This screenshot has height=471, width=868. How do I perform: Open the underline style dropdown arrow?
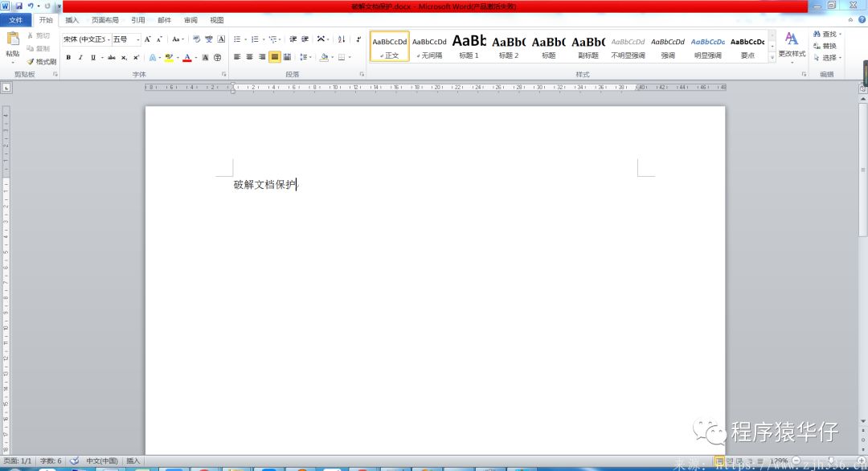(102, 57)
